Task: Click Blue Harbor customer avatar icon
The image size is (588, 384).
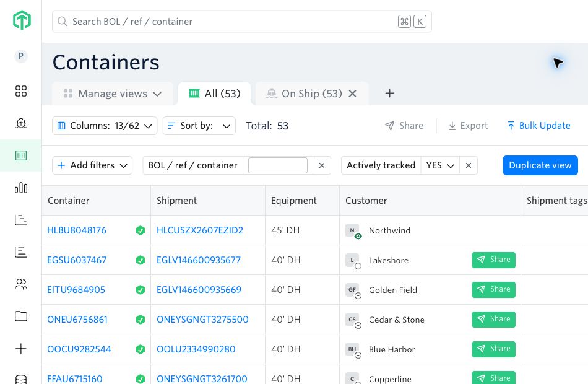Action: (353, 350)
